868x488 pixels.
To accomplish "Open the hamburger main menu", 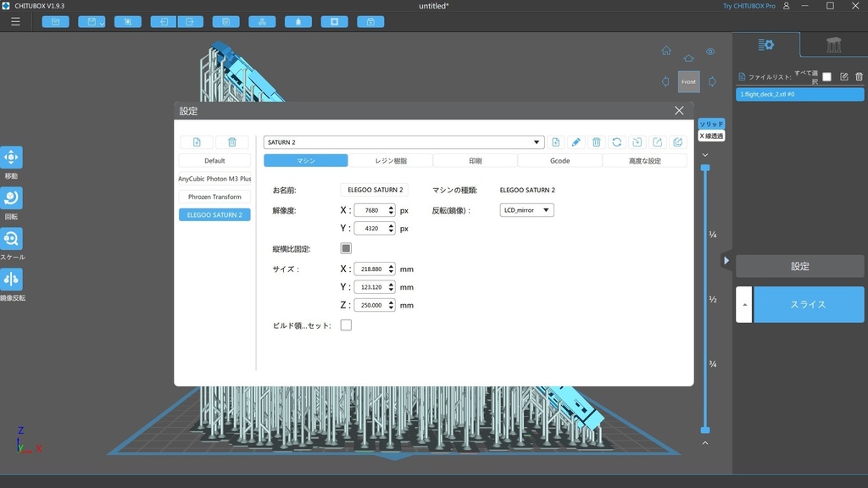I will click(x=15, y=21).
